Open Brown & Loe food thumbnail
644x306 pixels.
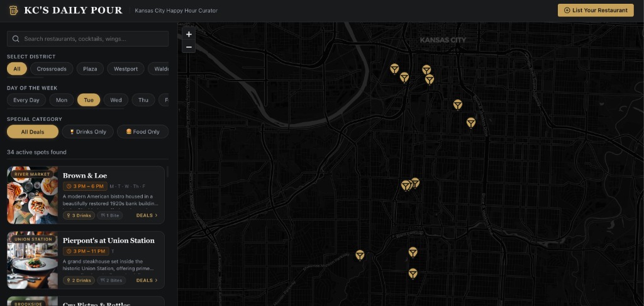click(33, 195)
